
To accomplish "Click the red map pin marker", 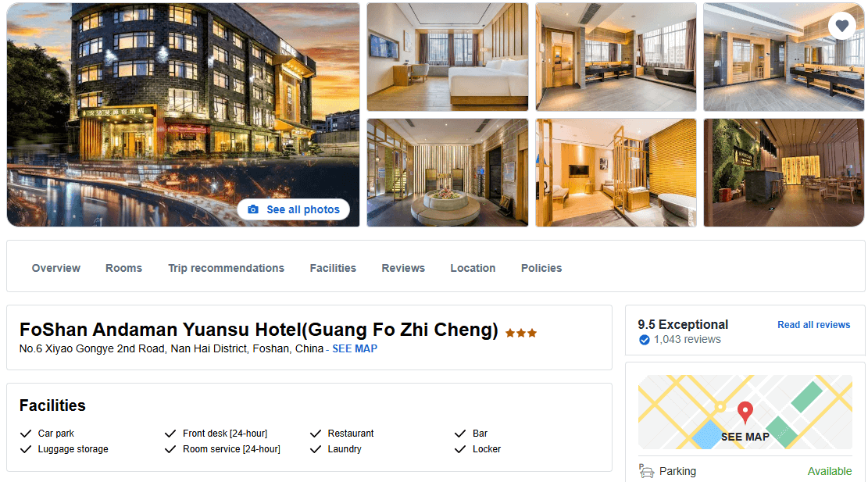I will [x=745, y=412].
